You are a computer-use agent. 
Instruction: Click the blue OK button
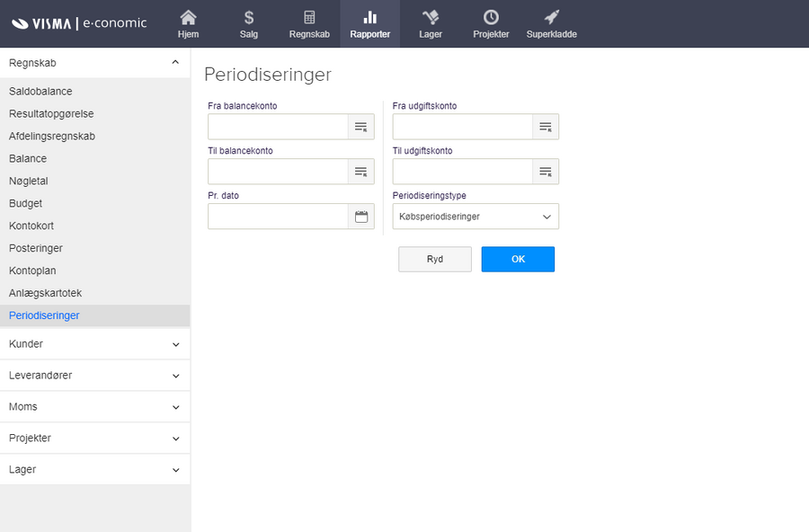(518, 259)
